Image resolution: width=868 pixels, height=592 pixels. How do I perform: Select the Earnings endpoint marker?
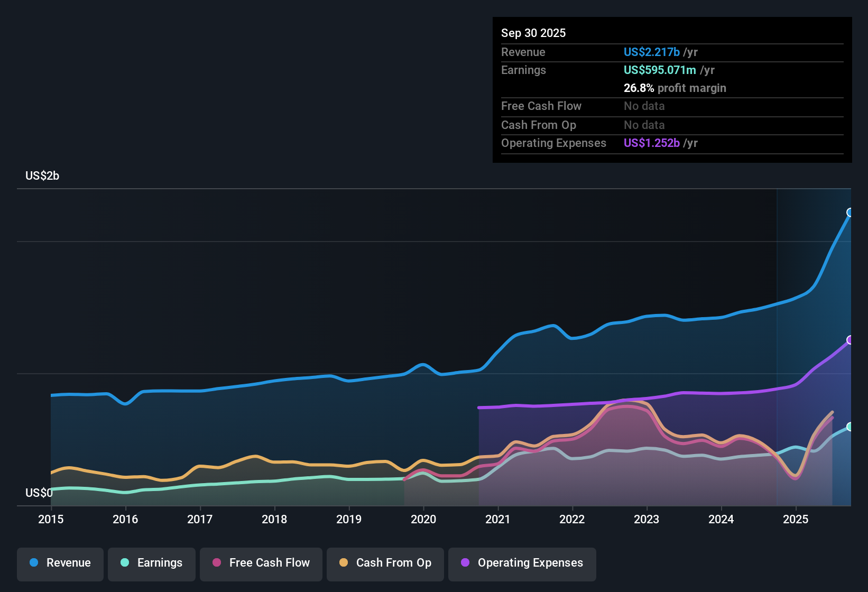(x=850, y=427)
